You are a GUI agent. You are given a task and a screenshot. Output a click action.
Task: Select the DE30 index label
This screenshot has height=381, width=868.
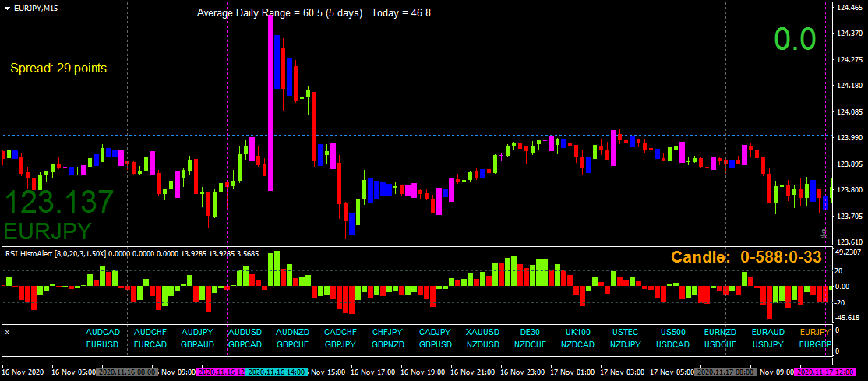(531, 333)
